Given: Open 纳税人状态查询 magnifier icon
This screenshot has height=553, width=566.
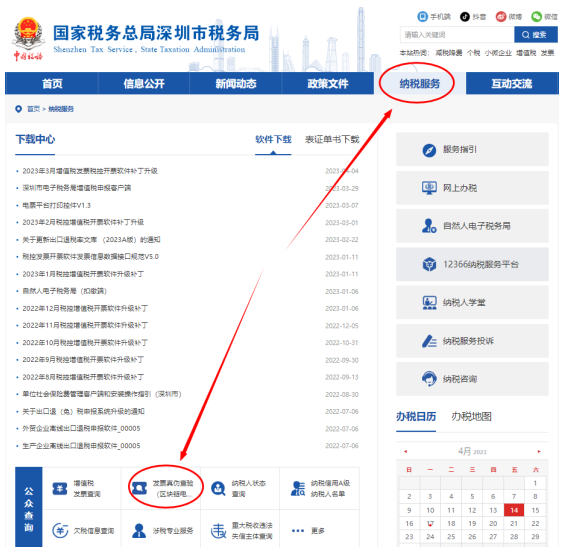Looking at the screenshot, I should coord(218,488).
